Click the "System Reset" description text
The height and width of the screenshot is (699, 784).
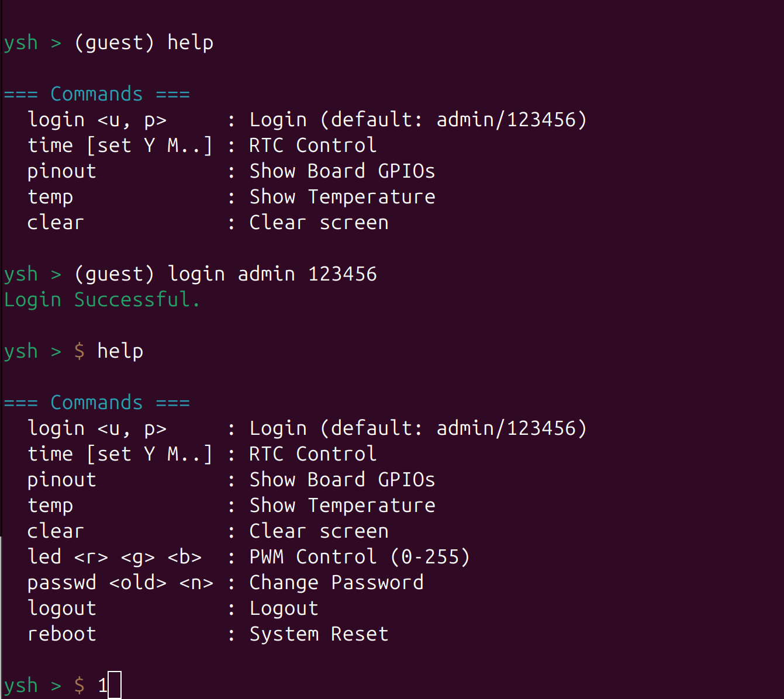tap(319, 634)
